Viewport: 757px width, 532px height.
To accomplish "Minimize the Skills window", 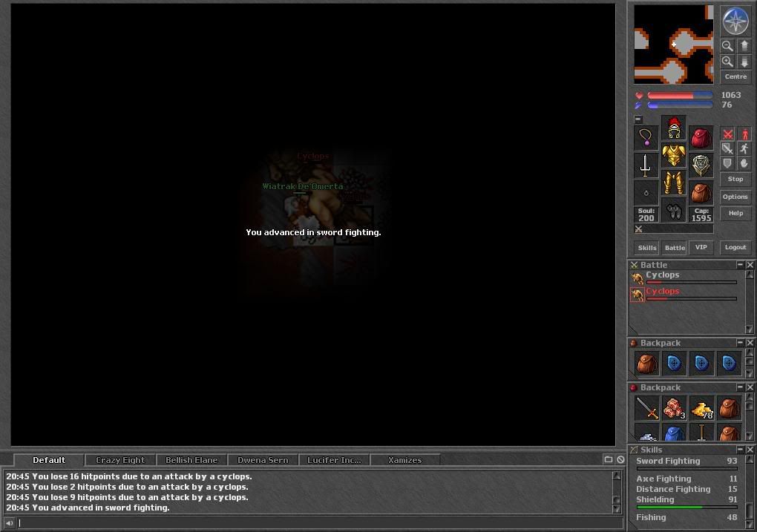I will 740,450.
